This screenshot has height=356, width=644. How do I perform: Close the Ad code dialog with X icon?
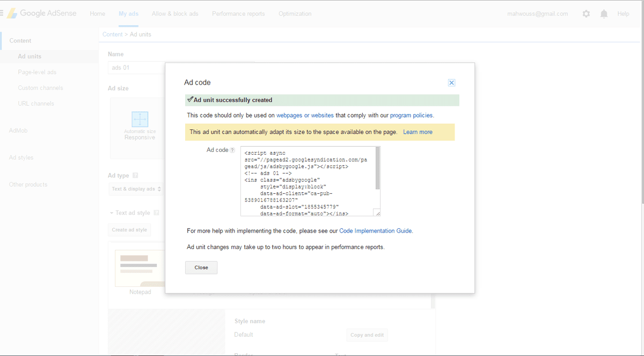(451, 83)
